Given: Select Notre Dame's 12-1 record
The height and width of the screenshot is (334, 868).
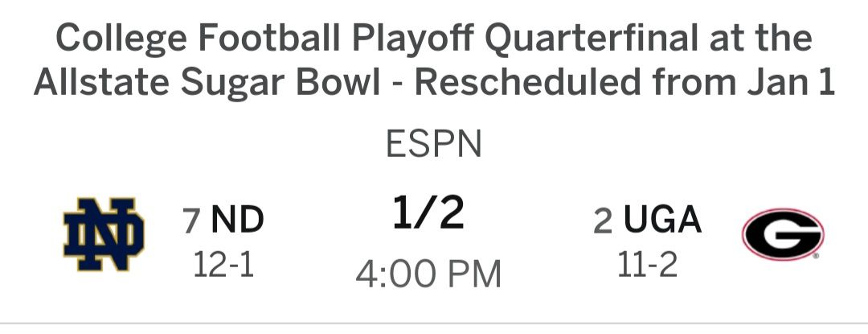Looking at the screenshot, I should (x=223, y=266).
